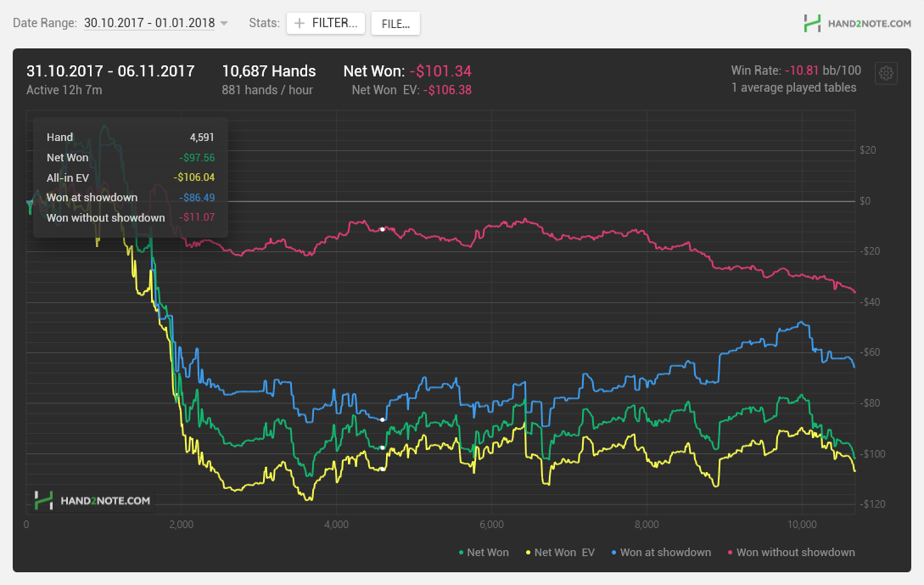Click the white marker on blue line
Image resolution: width=924 pixels, height=585 pixels.
coord(383,420)
